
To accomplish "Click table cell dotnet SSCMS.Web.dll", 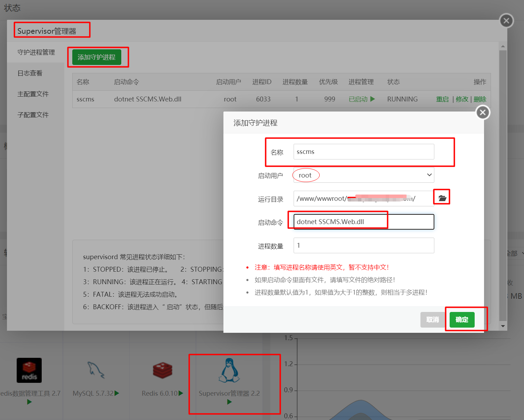I will click(x=148, y=99).
